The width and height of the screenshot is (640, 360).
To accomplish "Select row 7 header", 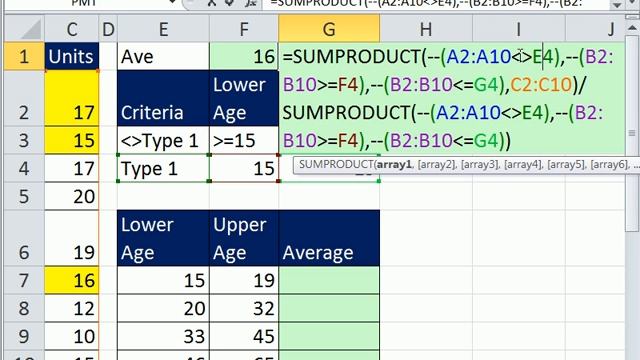I will click(24, 280).
